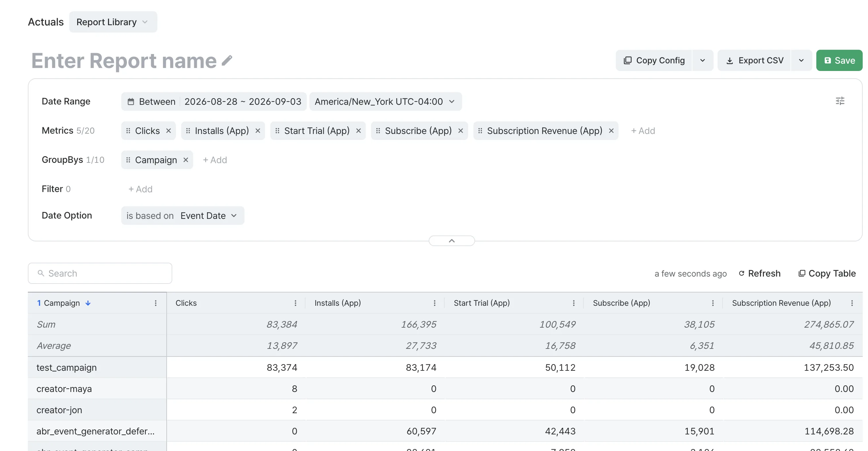Remove the Subscribe (App) metric
The height and width of the screenshot is (451, 868).
(x=460, y=131)
